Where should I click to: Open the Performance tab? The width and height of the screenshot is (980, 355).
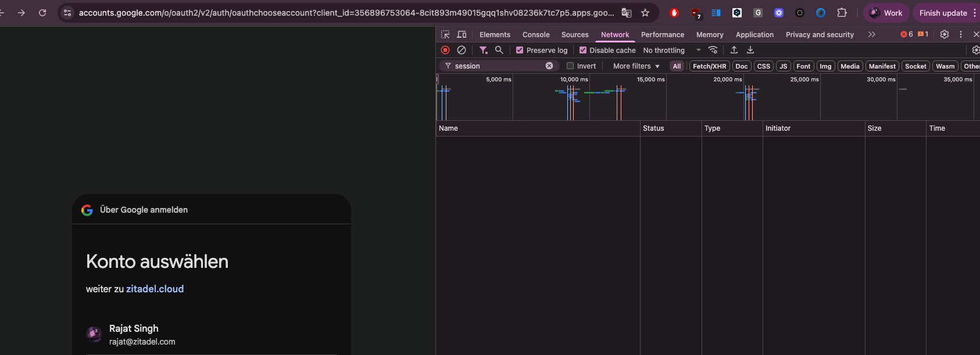pos(663,35)
